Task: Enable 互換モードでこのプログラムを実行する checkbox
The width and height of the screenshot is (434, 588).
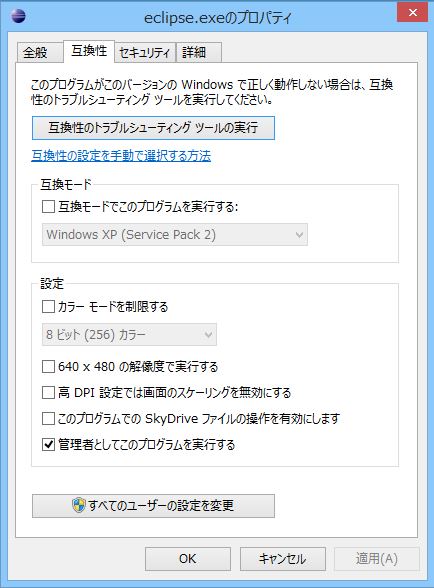Action: click(48, 206)
